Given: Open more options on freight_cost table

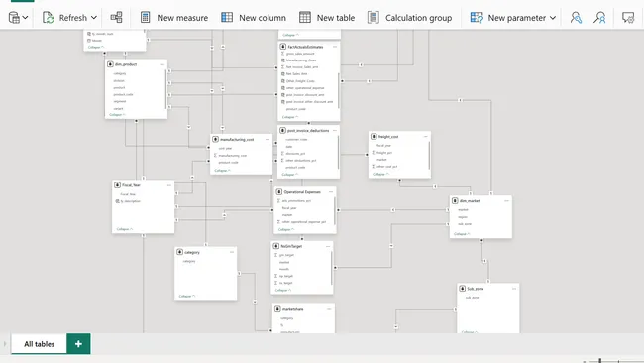Looking at the screenshot, I should (x=426, y=136).
